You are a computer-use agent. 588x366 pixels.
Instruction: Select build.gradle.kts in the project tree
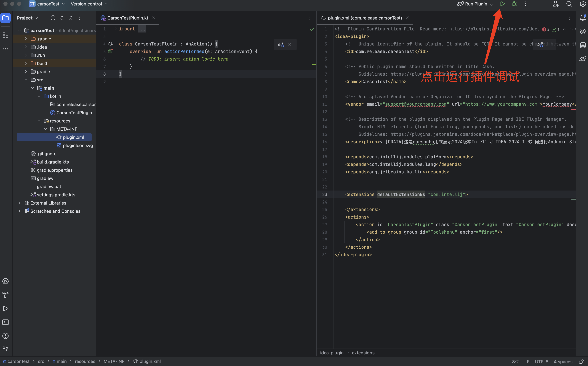[x=53, y=162]
